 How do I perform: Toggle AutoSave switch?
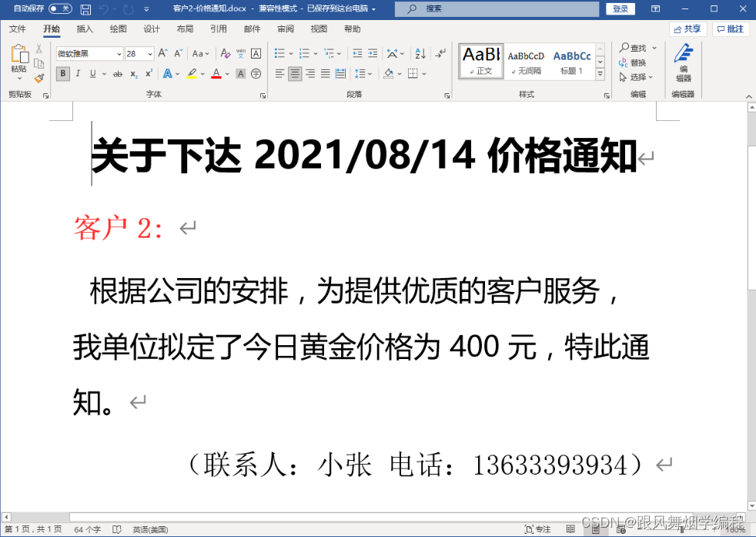[x=60, y=8]
